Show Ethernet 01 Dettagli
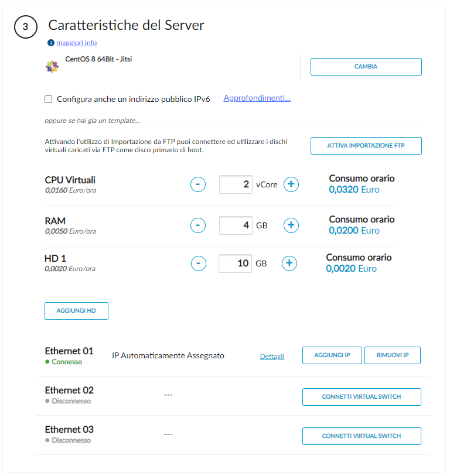Image resolution: width=450 pixels, height=476 pixels. tap(272, 357)
